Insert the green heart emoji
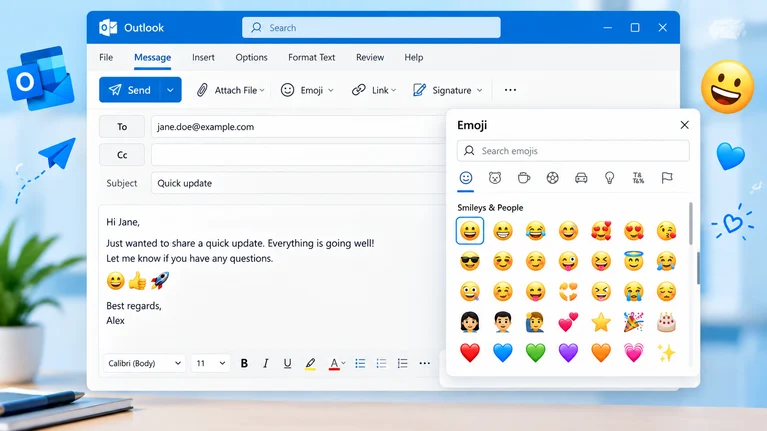 pyautogui.click(x=536, y=353)
